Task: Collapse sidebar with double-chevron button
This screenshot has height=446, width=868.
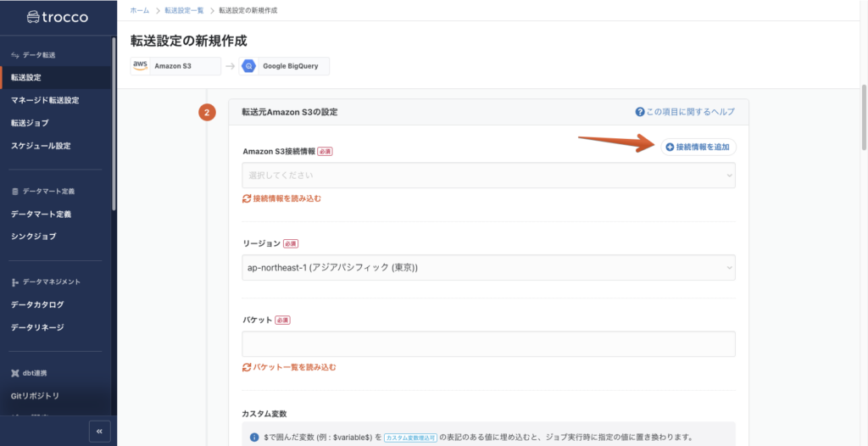Action: point(99,431)
